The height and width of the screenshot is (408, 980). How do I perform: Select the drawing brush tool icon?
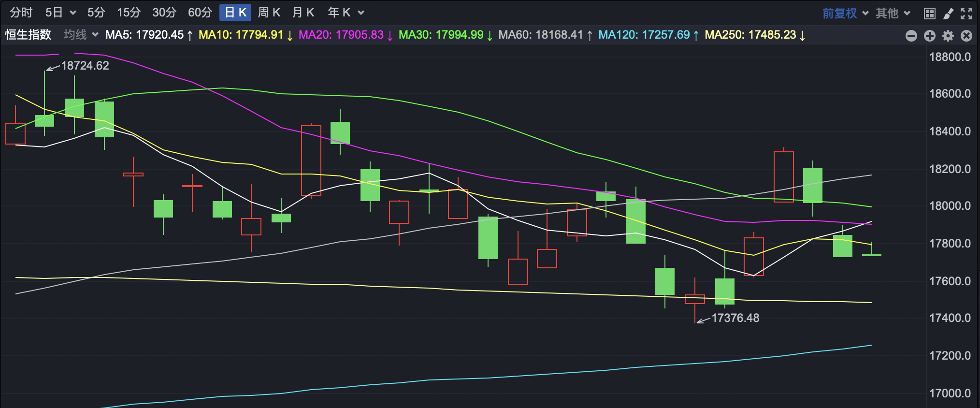pos(948,13)
